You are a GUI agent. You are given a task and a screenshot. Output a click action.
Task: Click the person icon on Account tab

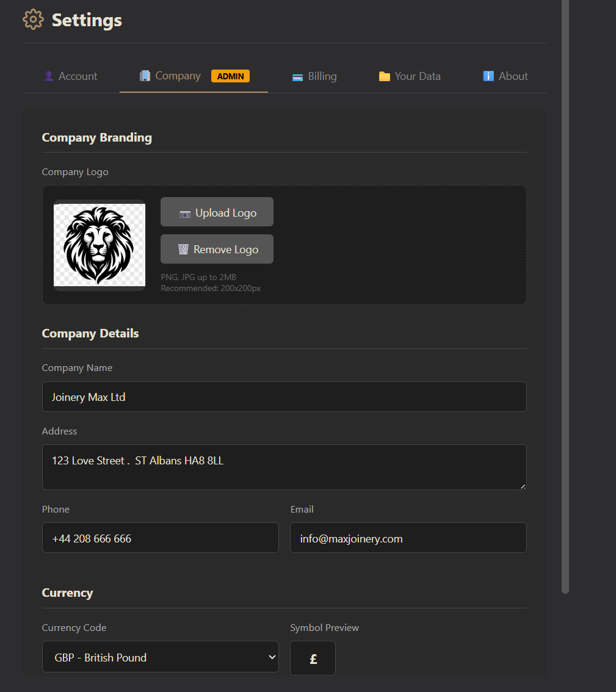tap(48, 76)
